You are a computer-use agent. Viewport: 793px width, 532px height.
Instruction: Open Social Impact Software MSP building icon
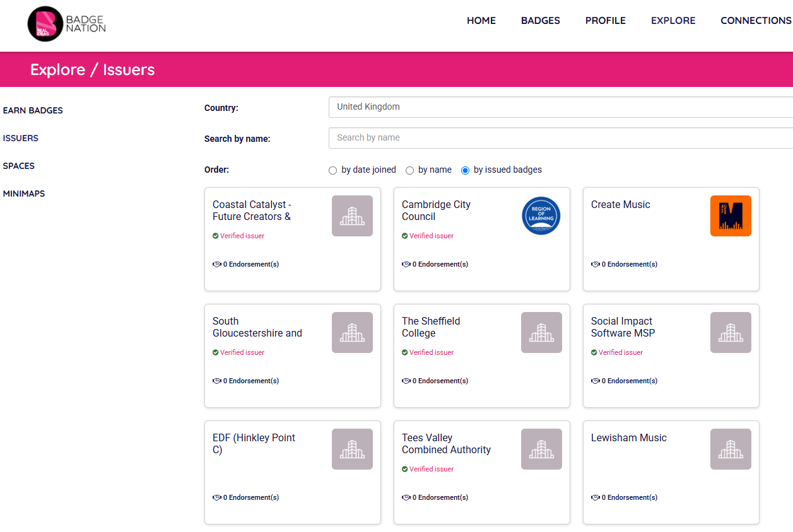pos(731,332)
